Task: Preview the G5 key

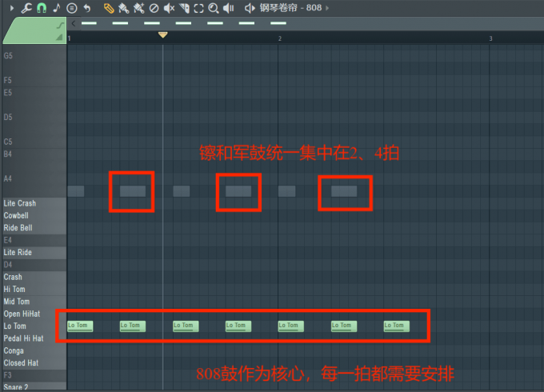Action: (x=34, y=55)
